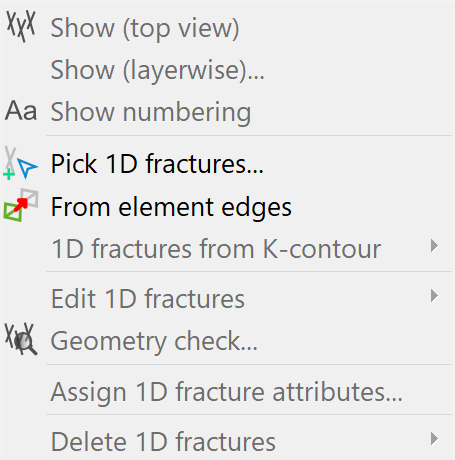
Task: Open Edit 1D fractures submenu
Action: [x=227, y=298]
